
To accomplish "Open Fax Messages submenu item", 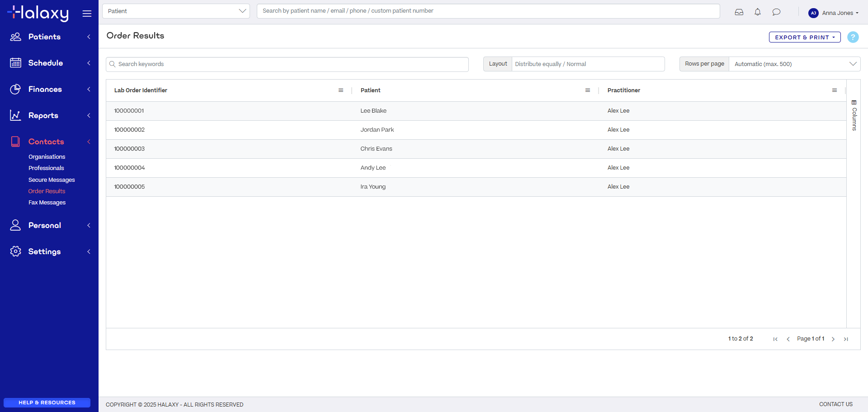I will (x=47, y=203).
